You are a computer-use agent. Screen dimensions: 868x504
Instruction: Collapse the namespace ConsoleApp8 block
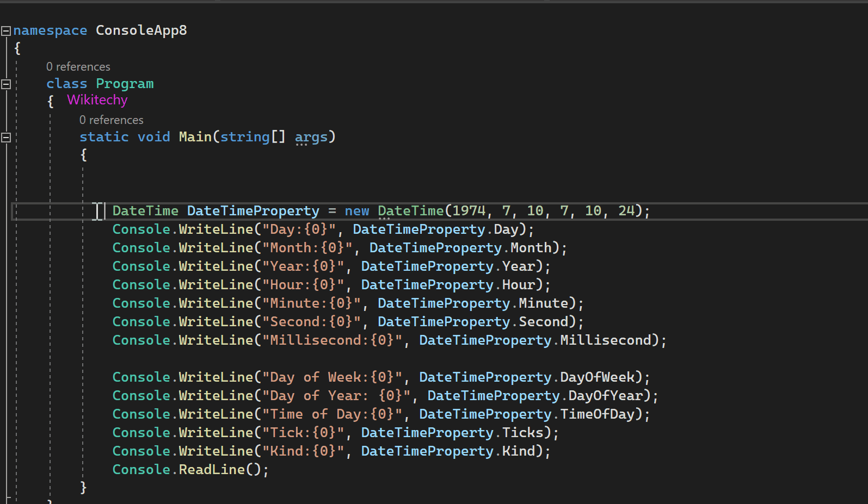[6, 31]
